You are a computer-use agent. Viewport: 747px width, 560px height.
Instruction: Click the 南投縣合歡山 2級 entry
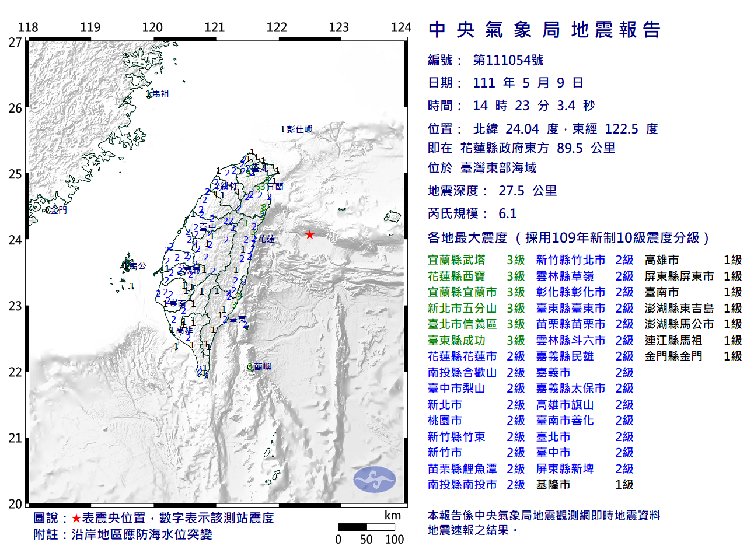point(476,372)
